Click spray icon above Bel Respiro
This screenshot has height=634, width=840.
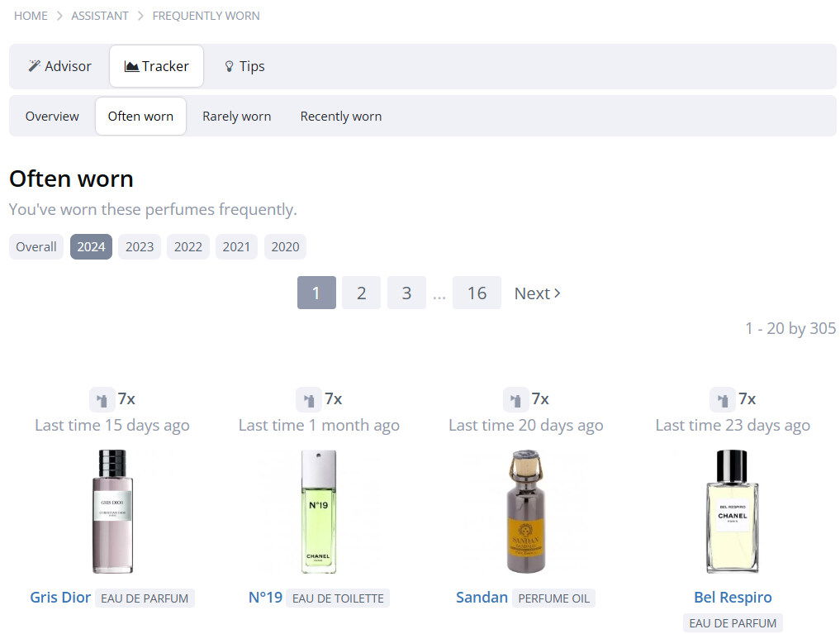click(x=723, y=400)
